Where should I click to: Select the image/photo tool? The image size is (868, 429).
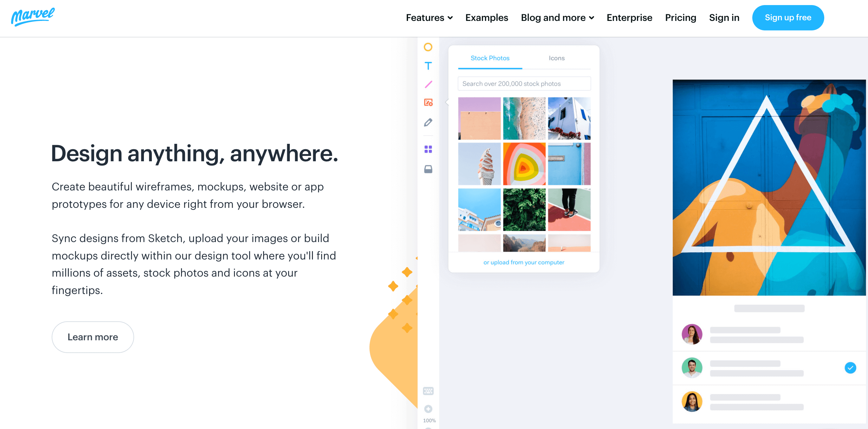point(429,103)
